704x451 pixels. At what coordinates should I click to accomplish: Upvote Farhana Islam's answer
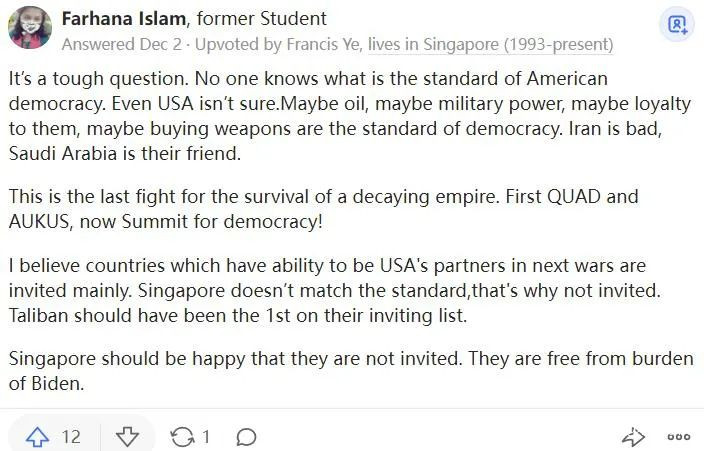38,437
